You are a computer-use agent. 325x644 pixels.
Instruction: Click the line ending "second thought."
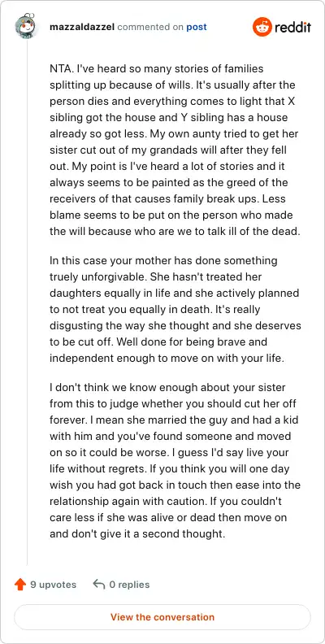point(137,534)
